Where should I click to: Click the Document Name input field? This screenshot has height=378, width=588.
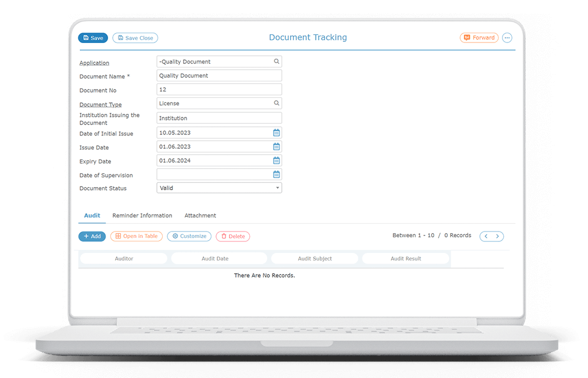pos(219,76)
